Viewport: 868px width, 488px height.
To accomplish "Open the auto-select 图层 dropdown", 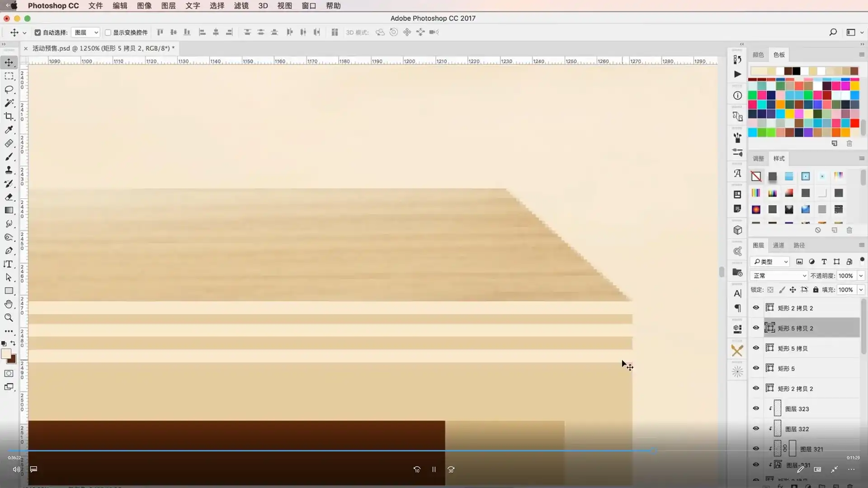I will pos(86,33).
